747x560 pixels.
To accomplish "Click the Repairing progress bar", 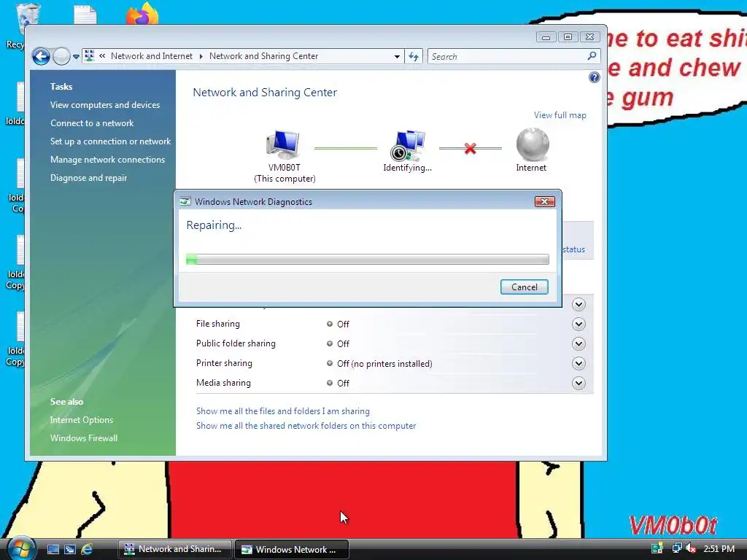I will [x=368, y=259].
